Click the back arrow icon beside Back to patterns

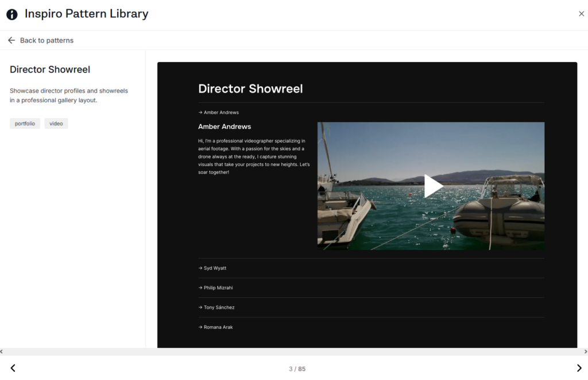point(11,40)
